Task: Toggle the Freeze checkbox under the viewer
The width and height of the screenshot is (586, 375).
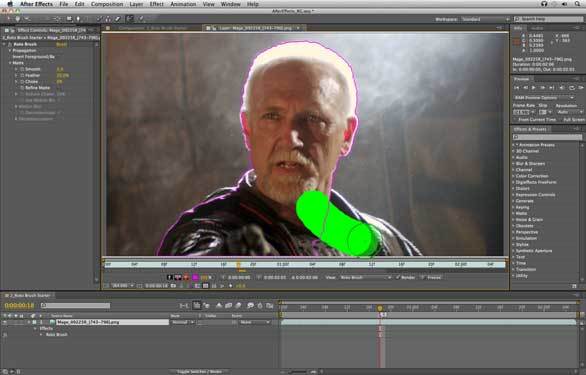Action: (423, 277)
